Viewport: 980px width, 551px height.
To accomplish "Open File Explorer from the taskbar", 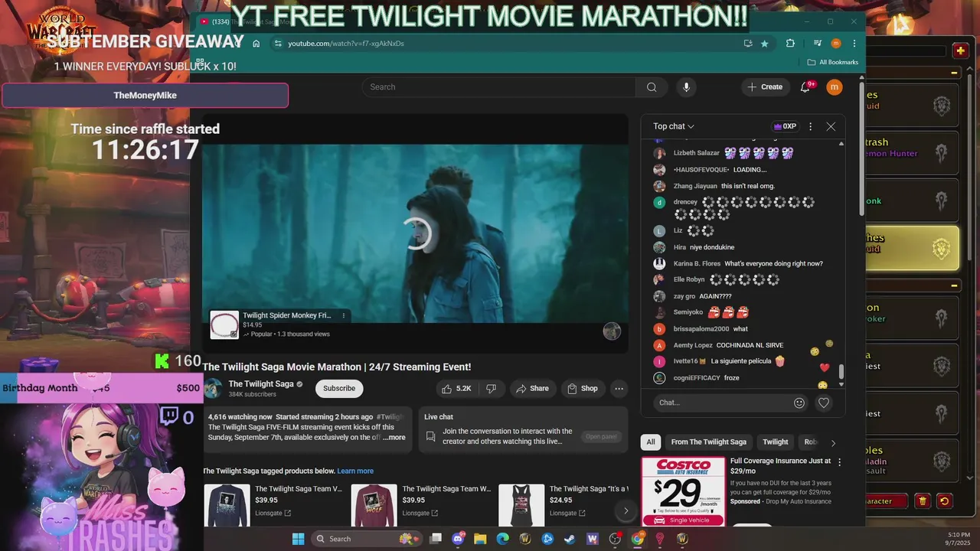I will 480,539.
